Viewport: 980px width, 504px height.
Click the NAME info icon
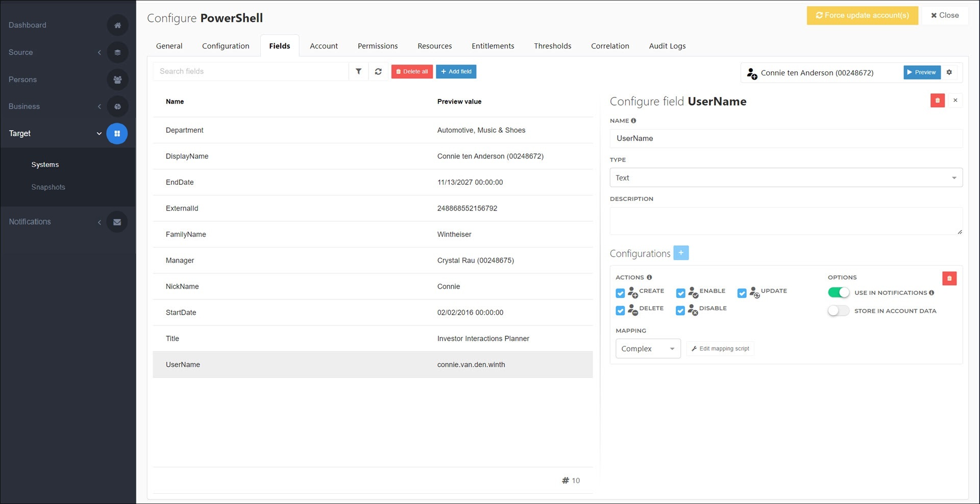click(633, 121)
